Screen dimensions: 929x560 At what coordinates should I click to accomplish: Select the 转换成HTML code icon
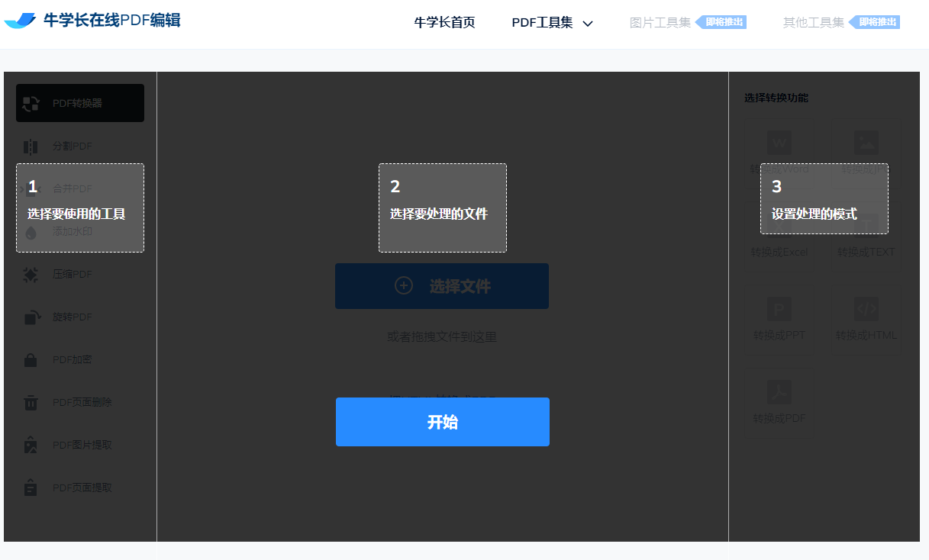pyautogui.click(x=866, y=309)
